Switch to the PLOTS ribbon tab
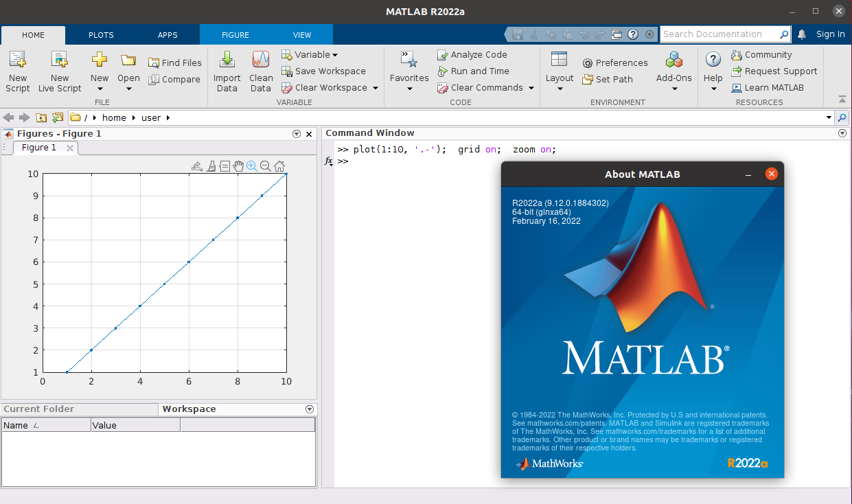 [x=101, y=35]
